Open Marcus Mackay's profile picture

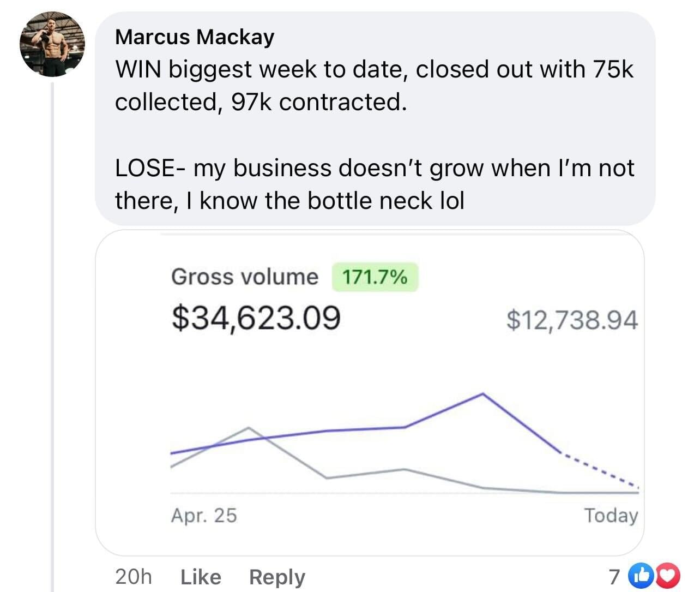(53, 45)
